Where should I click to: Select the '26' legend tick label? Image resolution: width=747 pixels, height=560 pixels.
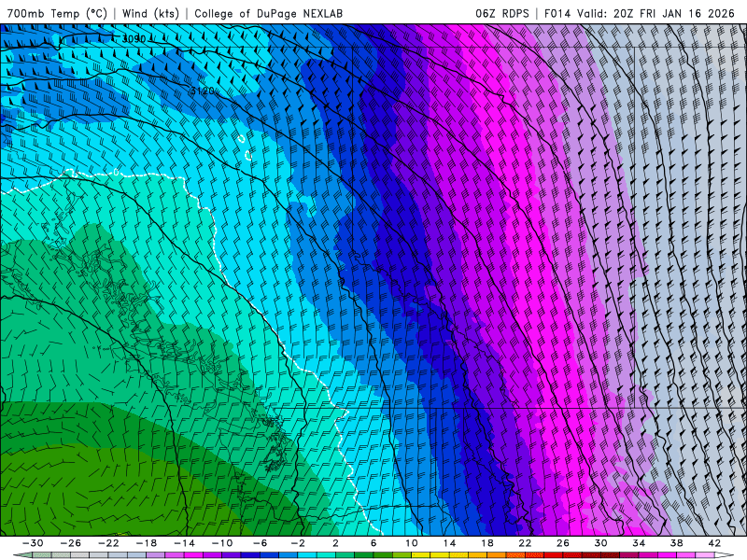click(563, 543)
